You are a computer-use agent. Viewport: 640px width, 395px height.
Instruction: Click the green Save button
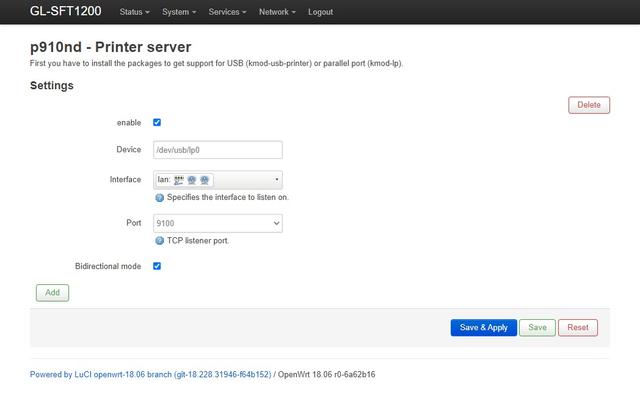coord(537,328)
